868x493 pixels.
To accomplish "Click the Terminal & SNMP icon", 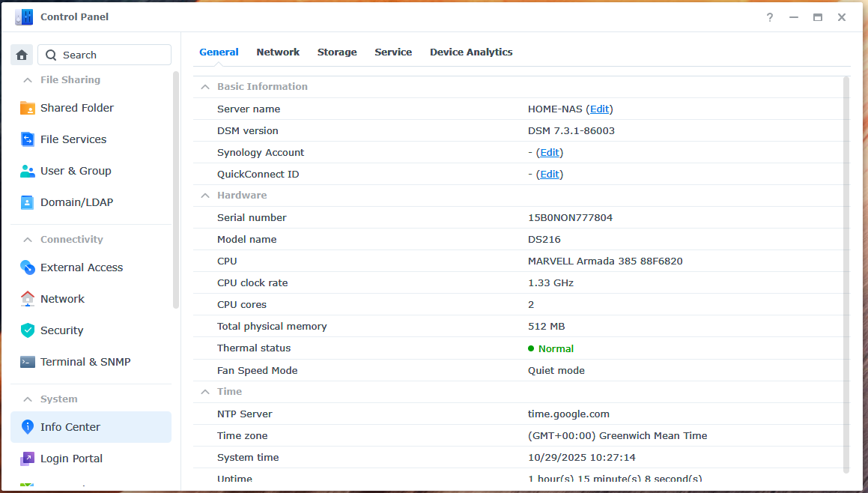I will (27, 362).
